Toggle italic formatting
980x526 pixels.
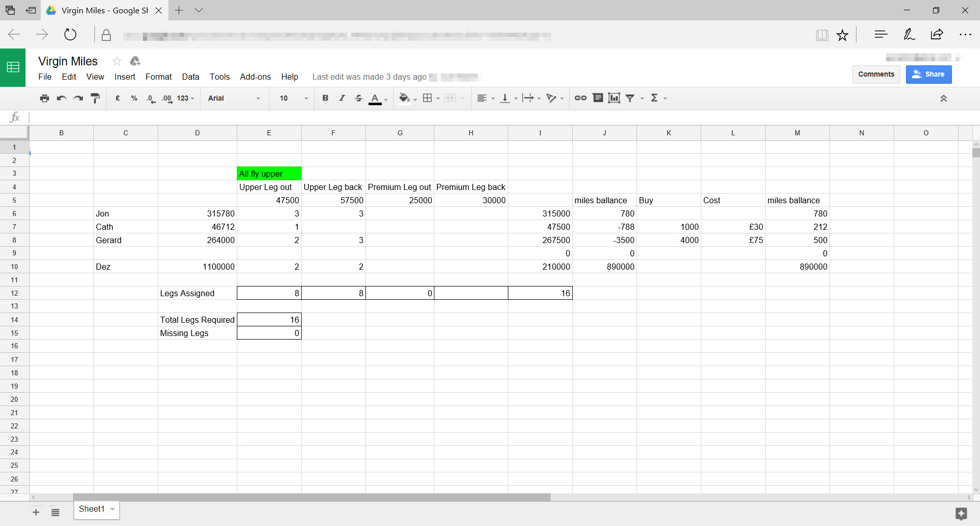[x=342, y=98]
